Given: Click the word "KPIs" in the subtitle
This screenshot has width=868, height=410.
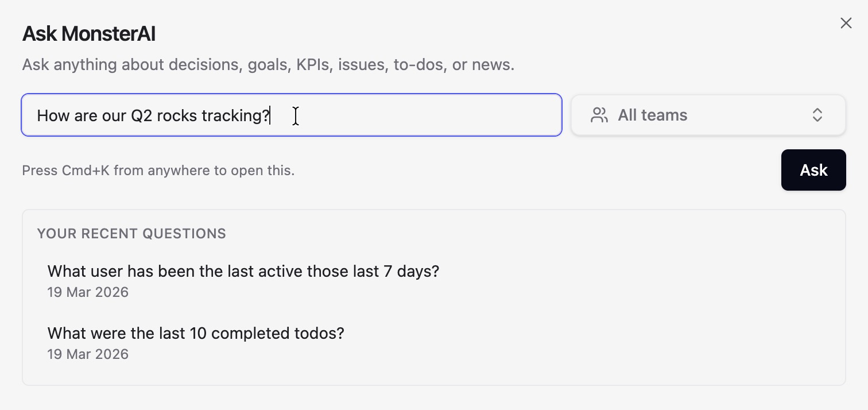Looking at the screenshot, I should coord(313,64).
